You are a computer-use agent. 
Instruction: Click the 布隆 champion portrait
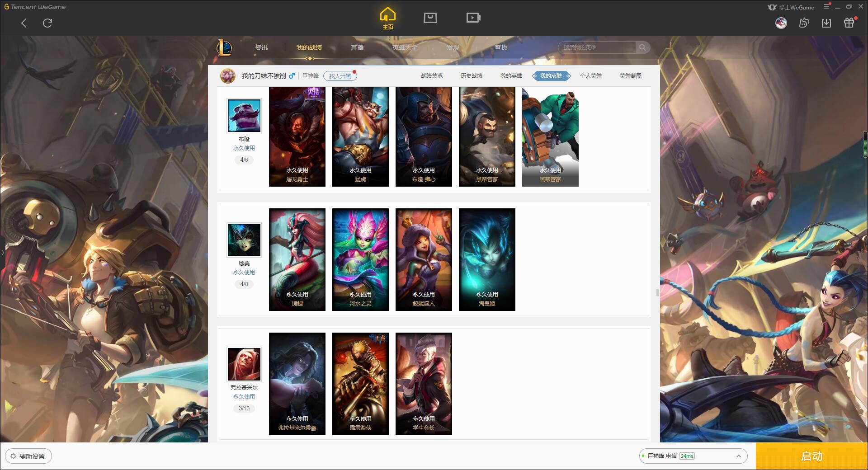pos(244,116)
